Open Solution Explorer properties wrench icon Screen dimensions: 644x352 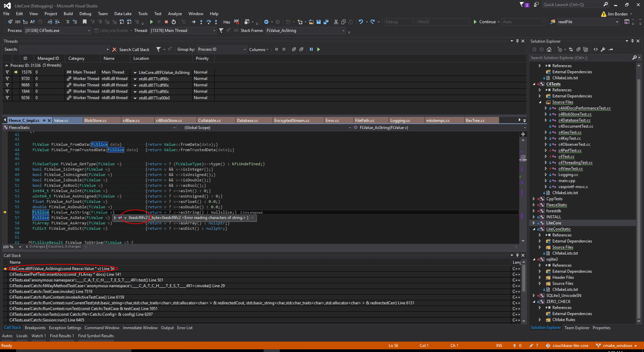[603, 49]
